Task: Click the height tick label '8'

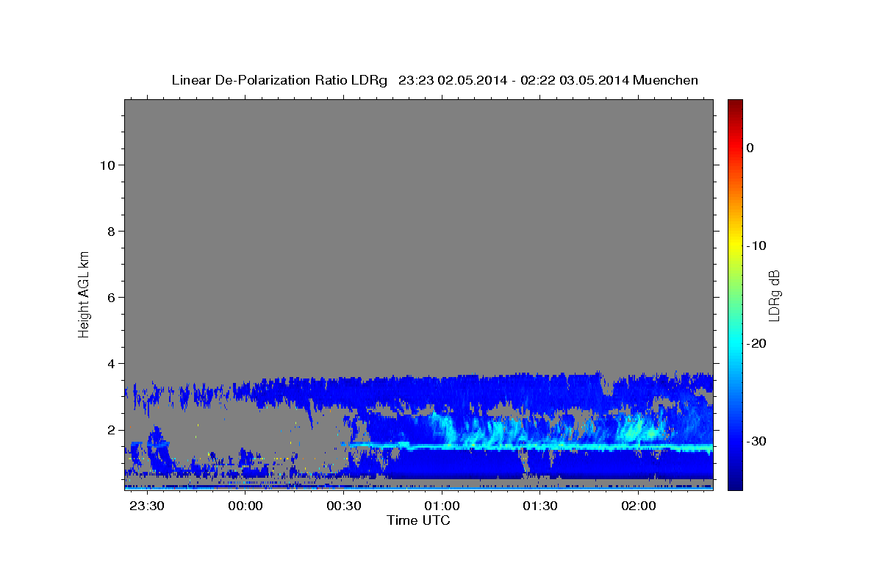Action: [x=110, y=231]
